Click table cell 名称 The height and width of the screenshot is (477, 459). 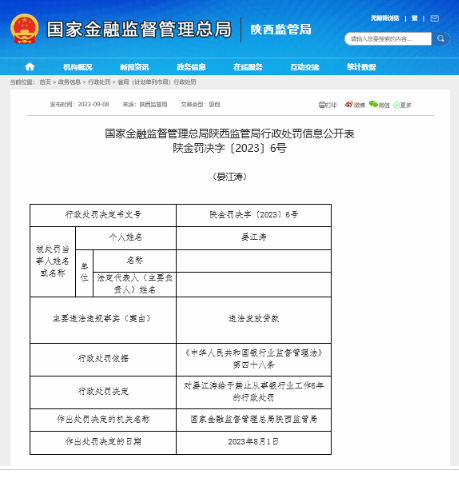coord(135,261)
